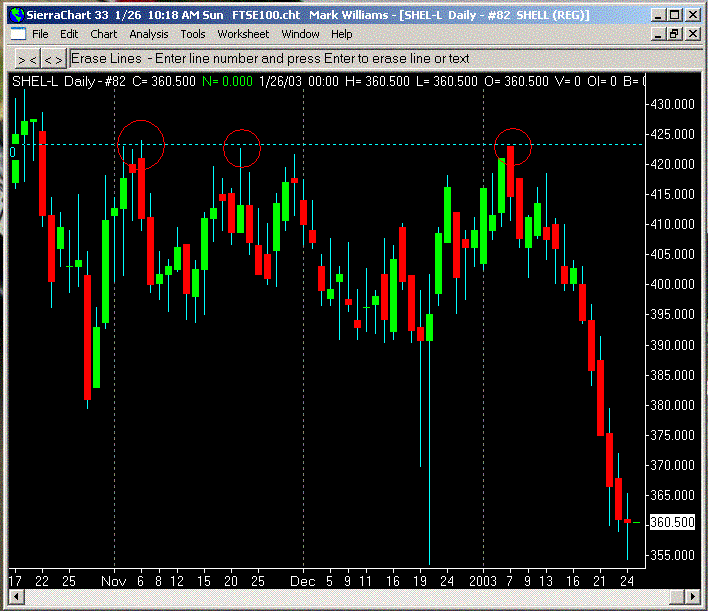Open the Analysis menu
The height and width of the screenshot is (611, 708).
pyautogui.click(x=149, y=34)
